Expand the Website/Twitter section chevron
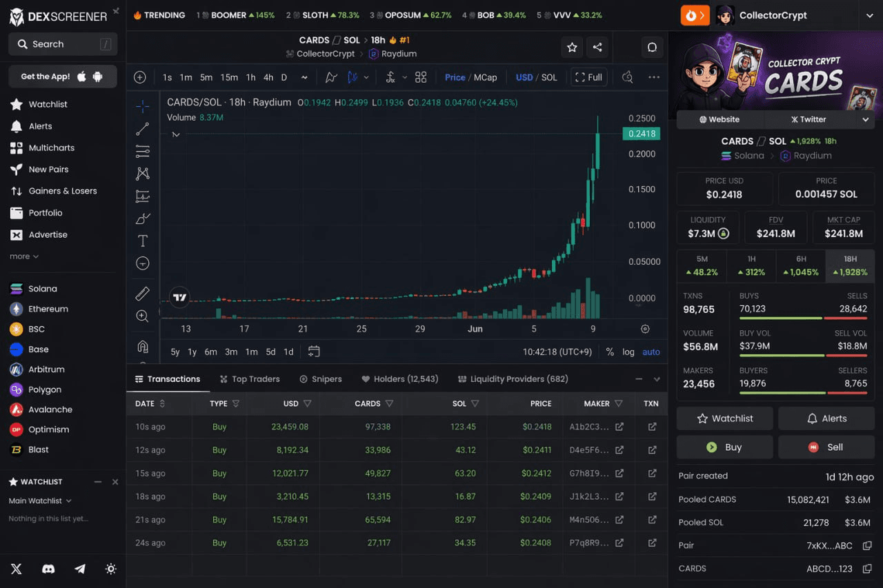Viewport: 883px width, 588px height. coord(865,119)
